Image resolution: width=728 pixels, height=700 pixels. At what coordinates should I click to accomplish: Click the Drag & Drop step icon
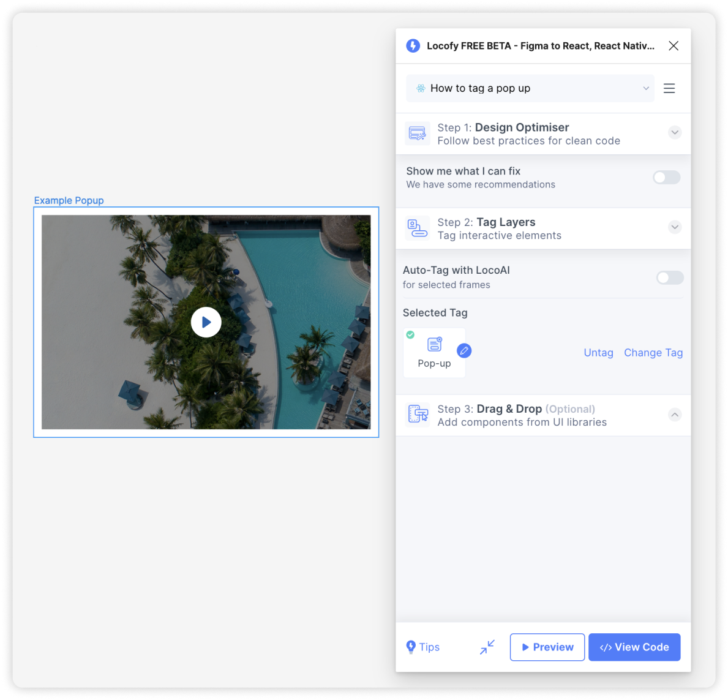coord(418,415)
